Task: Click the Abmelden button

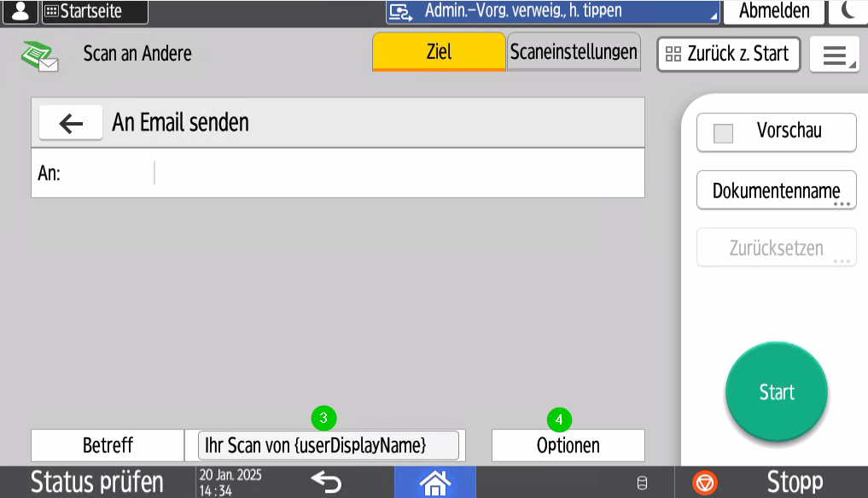Action: coord(774,11)
